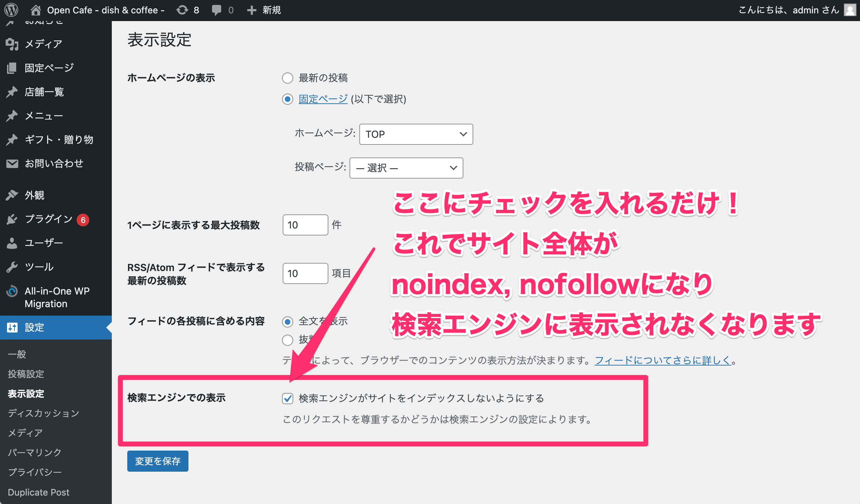Select 全文を表示 feed radio button
Image resolution: width=860 pixels, height=504 pixels.
point(288,321)
